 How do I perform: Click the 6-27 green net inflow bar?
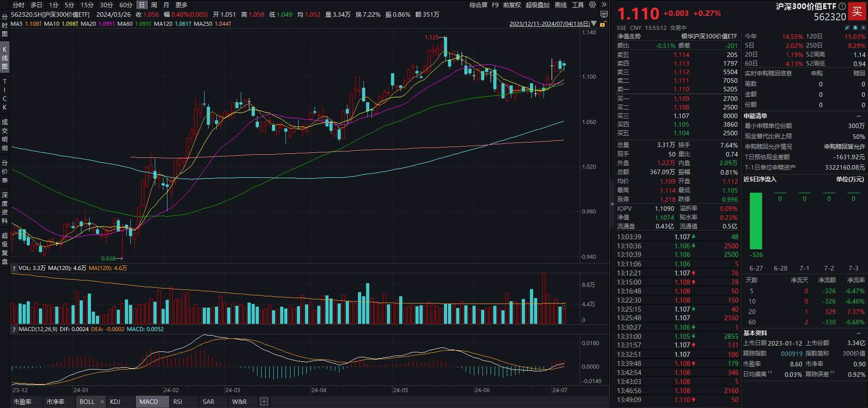pyautogui.click(x=756, y=221)
